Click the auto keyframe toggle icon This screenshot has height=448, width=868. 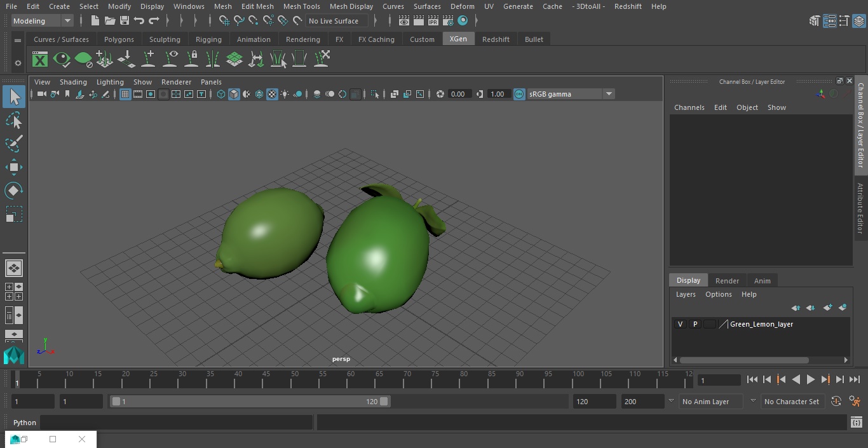[x=836, y=401]
